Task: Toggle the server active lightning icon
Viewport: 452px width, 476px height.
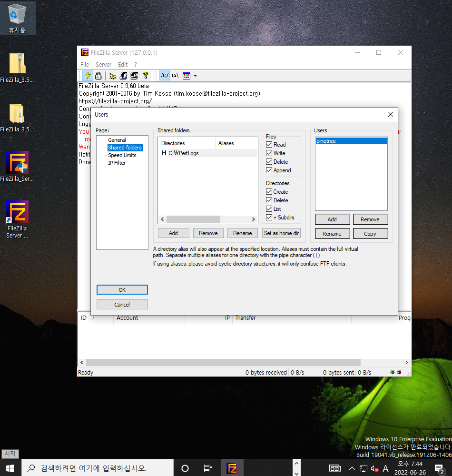Action: tap(88, 75)
